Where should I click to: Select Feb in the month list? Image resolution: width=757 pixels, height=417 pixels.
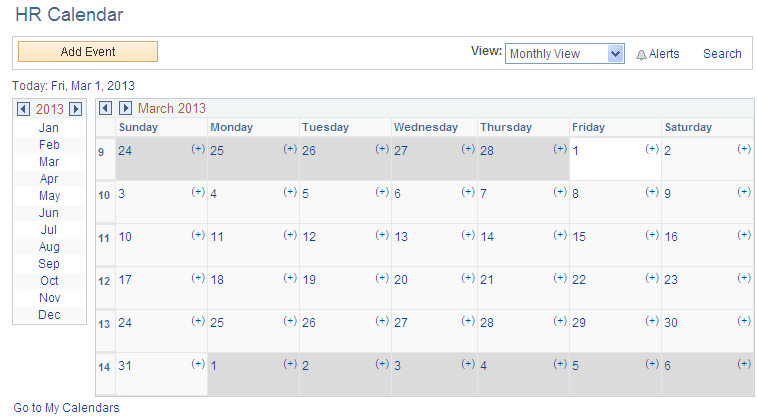[49, 145]
